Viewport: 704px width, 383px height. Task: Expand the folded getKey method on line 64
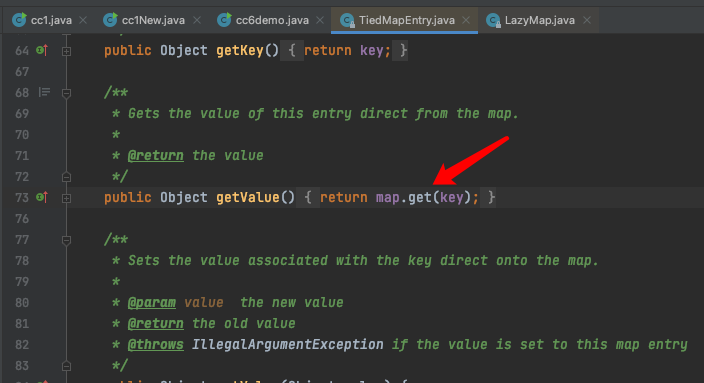[66, 51]
